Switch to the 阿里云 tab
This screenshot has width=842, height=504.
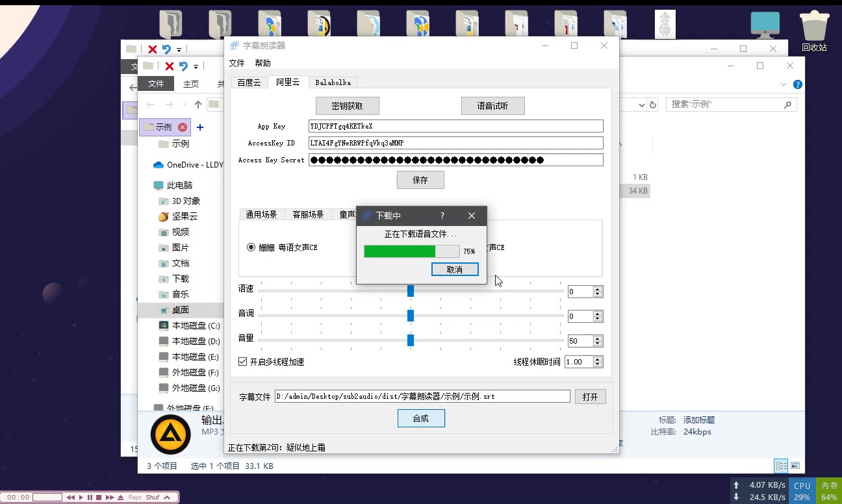[x=288, y=82]
